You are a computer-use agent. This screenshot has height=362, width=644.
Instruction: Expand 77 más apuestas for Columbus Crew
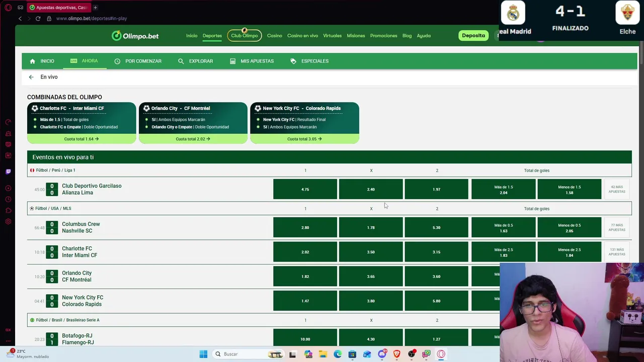[x=617, y=227]
